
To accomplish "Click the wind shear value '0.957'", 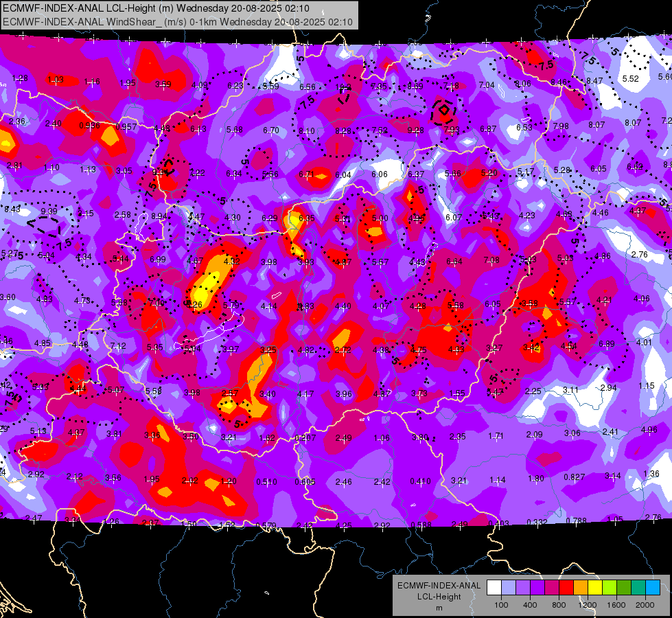I will pos(126,127).
